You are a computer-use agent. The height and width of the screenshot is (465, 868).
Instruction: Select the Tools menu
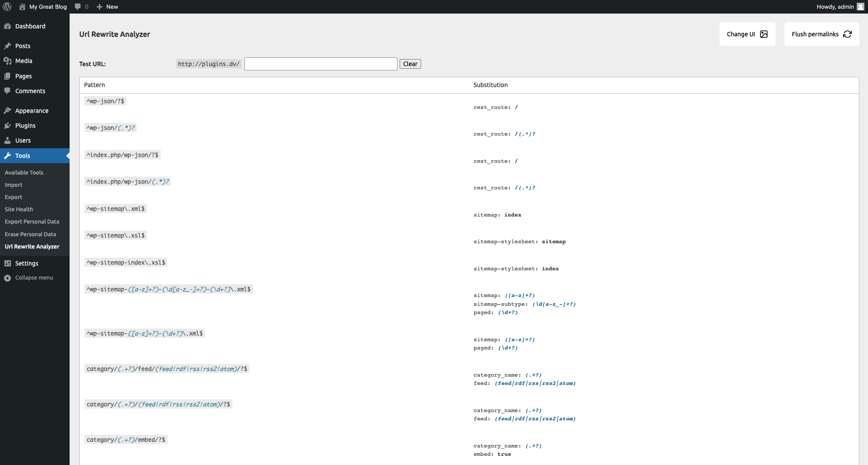pyautogui.click(x=35, y=156)
